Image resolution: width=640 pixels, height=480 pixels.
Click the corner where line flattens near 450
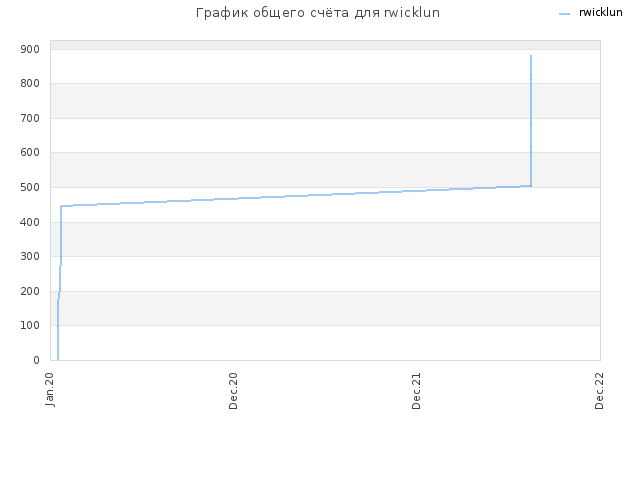[x=61, y=206]
